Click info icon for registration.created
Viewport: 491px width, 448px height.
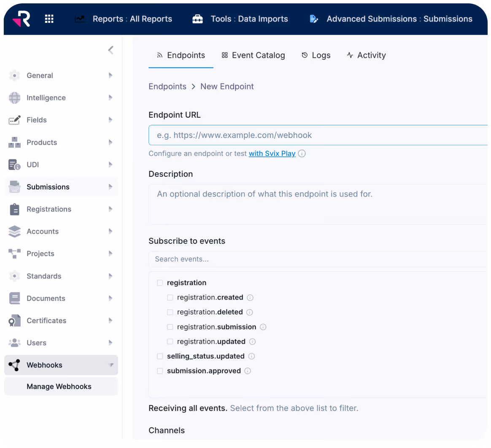[x=250, y=298]
